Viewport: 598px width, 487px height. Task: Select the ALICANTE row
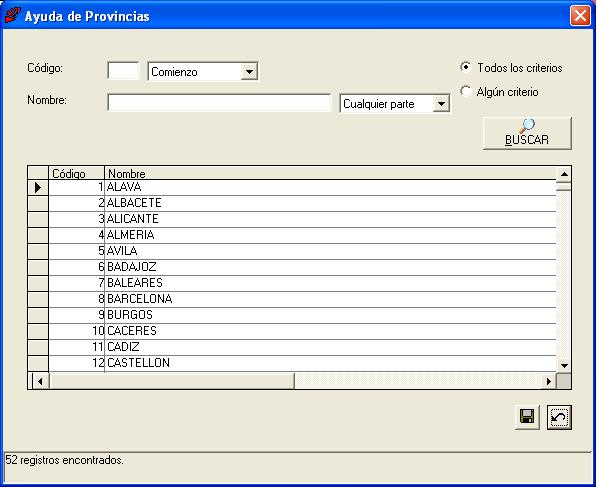(292, 219)
